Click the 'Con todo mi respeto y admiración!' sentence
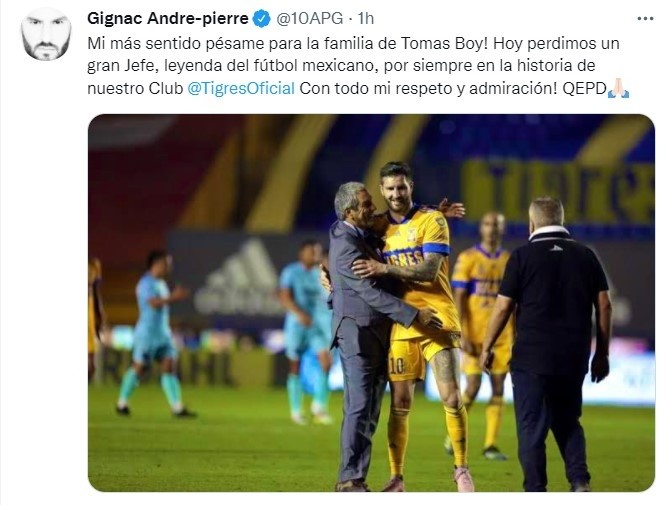Screen dimensions: 667x505 (428, 88)
